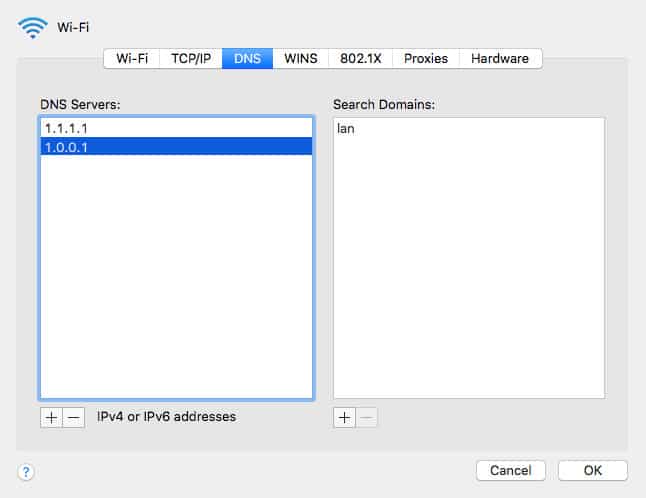Click the Wi-Fi signal icon in header
The width and height of the screenshot is (646, 498).
[33, 28]
